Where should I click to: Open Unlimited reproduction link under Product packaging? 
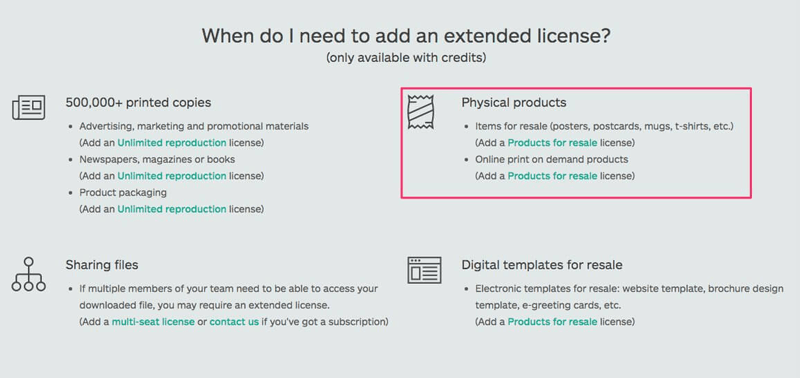click(x=172, y=209)
